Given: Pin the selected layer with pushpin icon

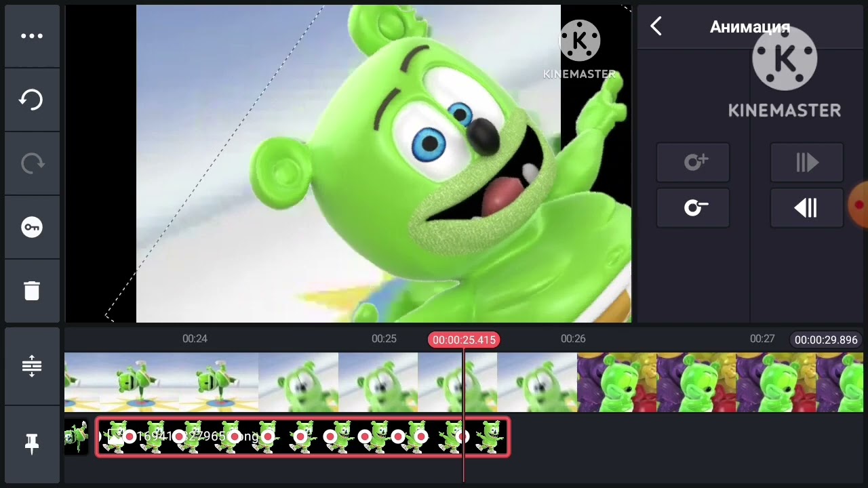Looking at the screenshot, I should pyautogui.click(x=32, y=444).
